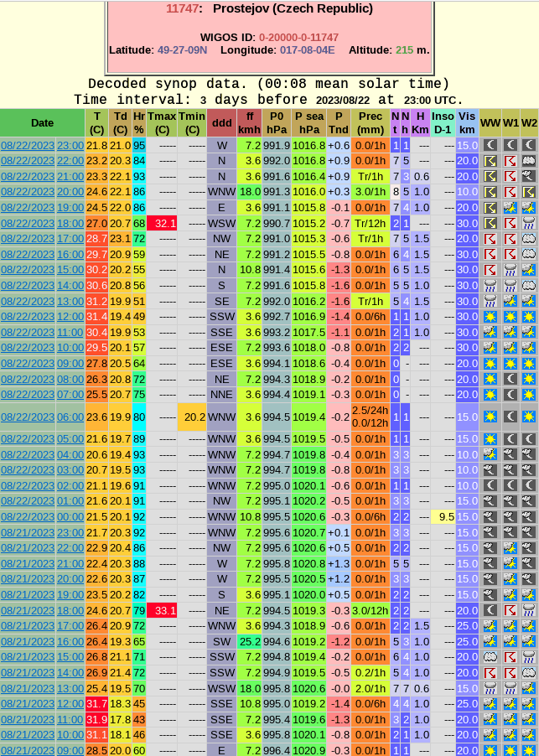Click the WW rain cloud icon at 08/22/2023 14:00
This screenshot has height=756, width=539.
490,286
